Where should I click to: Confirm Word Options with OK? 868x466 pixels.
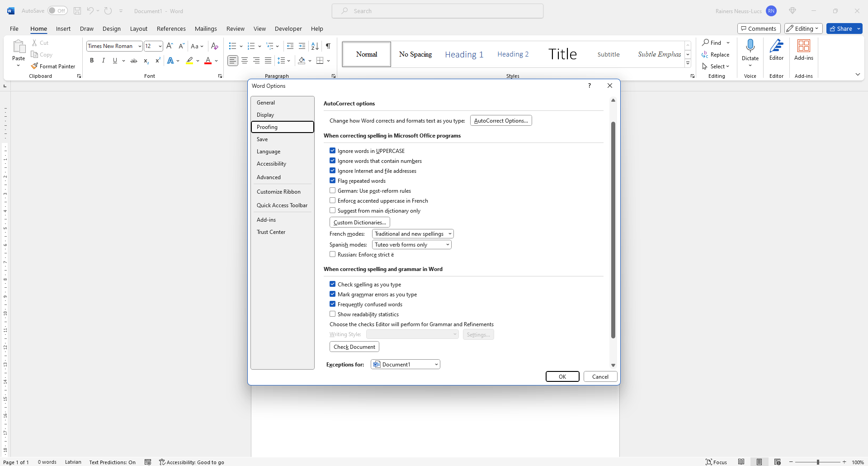tap(562, 376)
